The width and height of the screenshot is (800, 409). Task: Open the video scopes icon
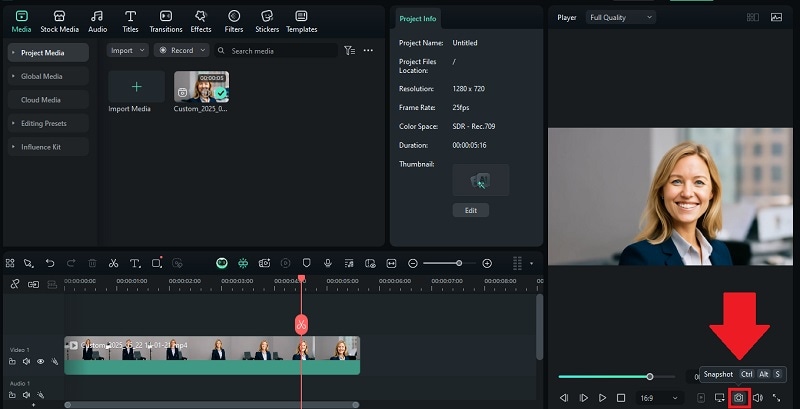click(x=777, y=17)
